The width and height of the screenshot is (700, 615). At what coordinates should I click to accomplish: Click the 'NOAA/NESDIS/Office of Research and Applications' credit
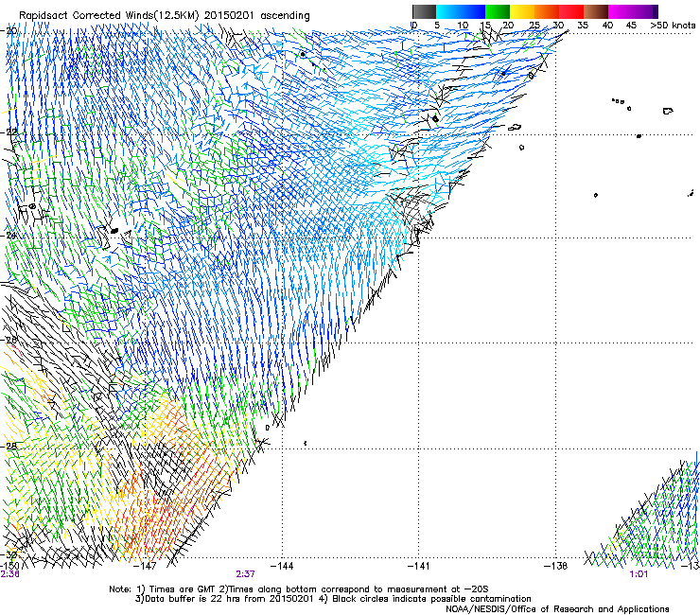click(557, 609)
